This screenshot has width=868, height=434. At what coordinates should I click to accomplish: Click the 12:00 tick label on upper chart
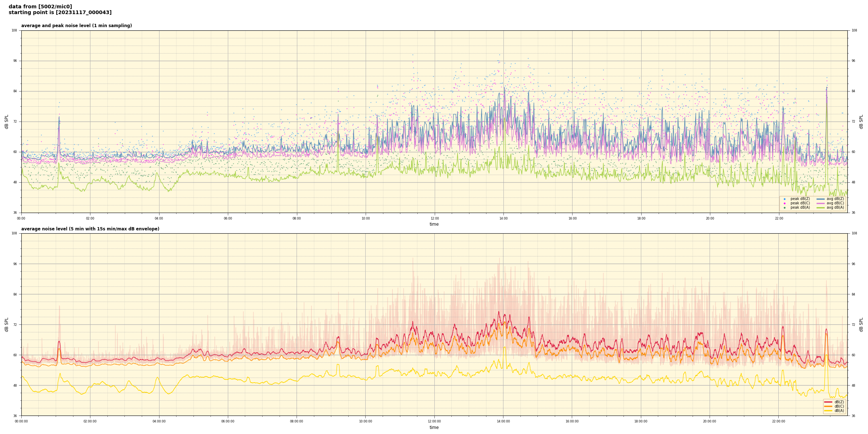(x=434, y=218)
